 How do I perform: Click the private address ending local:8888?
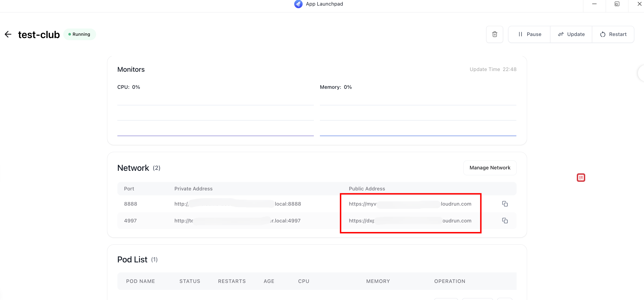coord(237,204)
